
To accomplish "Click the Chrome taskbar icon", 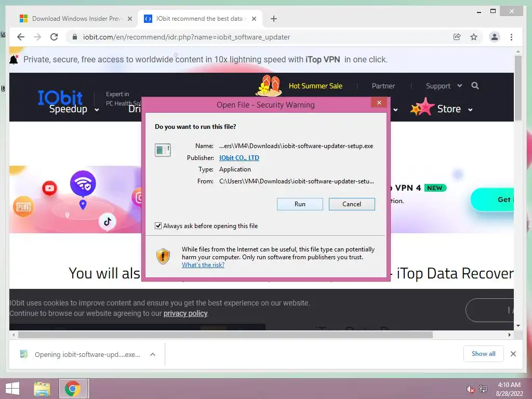I will [73, 389].
